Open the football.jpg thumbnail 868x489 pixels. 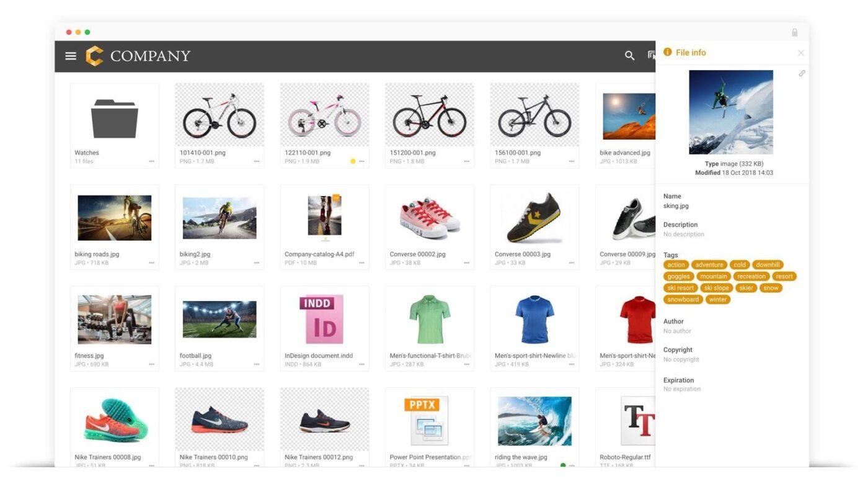[x=219, y=320]
